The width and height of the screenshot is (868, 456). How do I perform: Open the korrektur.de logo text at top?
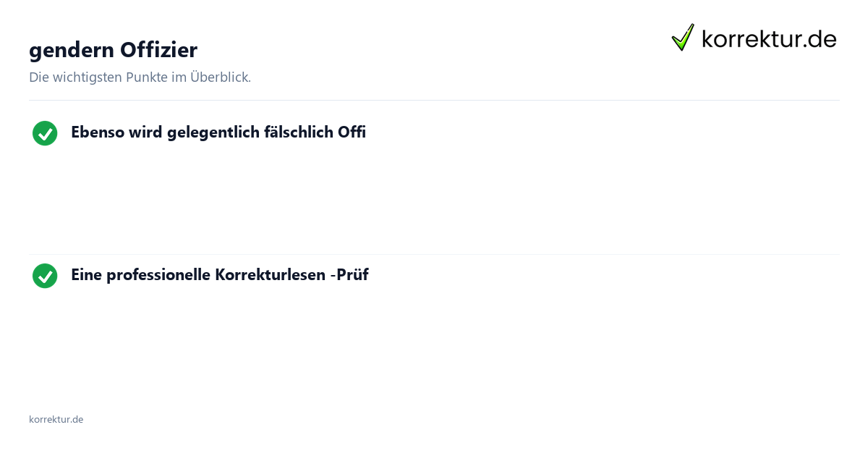[769, 39]
